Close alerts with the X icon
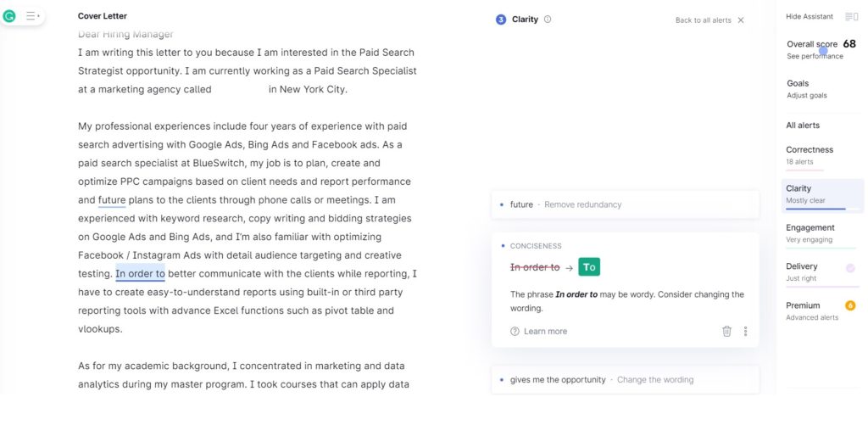The image size is (868, 436). (741, 20)
